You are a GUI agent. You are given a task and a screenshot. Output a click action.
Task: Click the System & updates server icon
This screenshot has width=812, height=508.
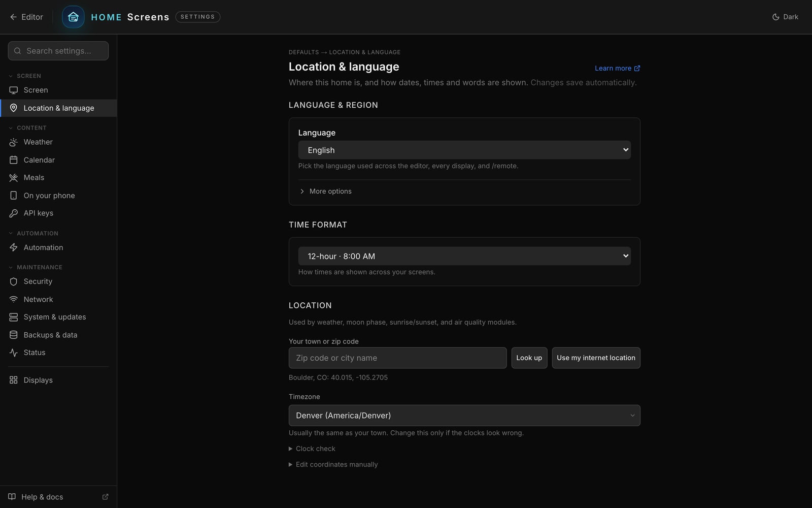tap(14, 317)
